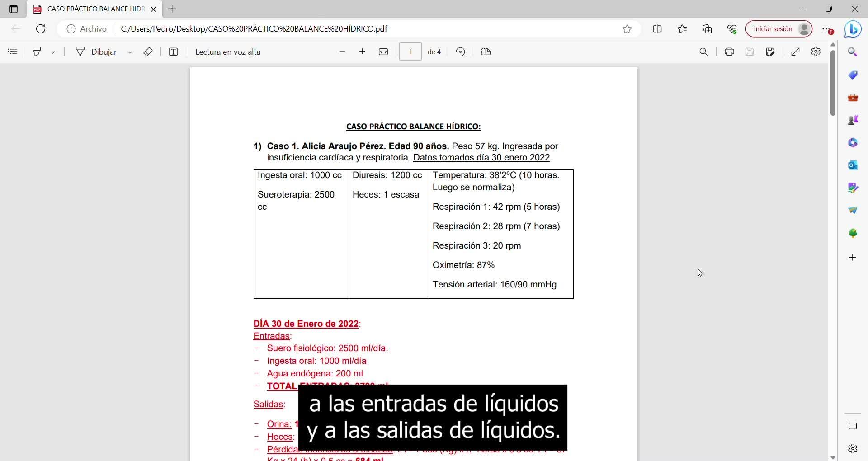This screenshot has height=461, width=868.
Task: Open the Favorites list
Action: 682,29
